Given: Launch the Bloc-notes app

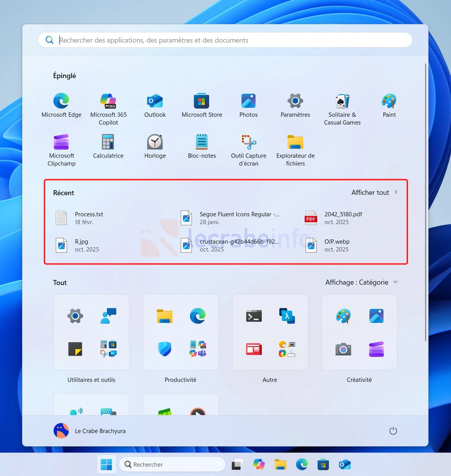Looking at the screenshot, I should (x=202, y=146).
